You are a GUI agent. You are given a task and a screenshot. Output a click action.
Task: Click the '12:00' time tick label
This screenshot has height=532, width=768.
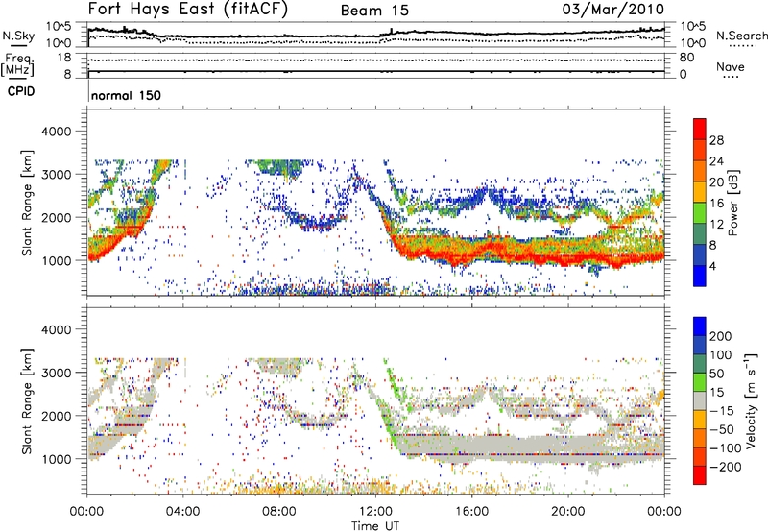coord(375,512)
